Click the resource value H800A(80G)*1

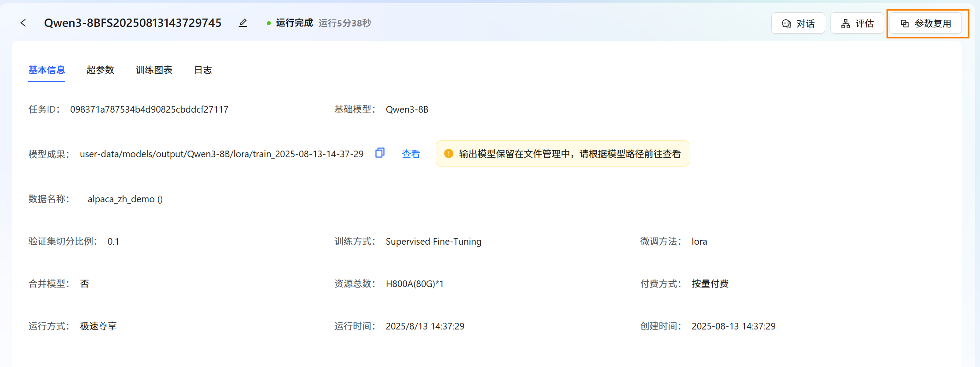click(415, 284)
